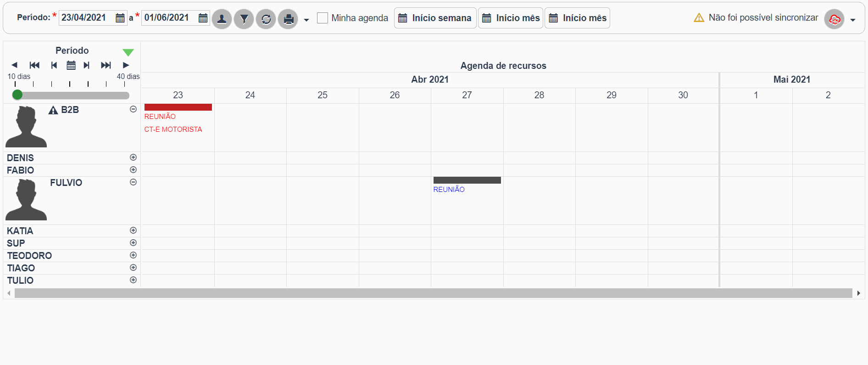Click the calendar icon in Período navigation
868x365 pixels.
click(x=71, y=65)
